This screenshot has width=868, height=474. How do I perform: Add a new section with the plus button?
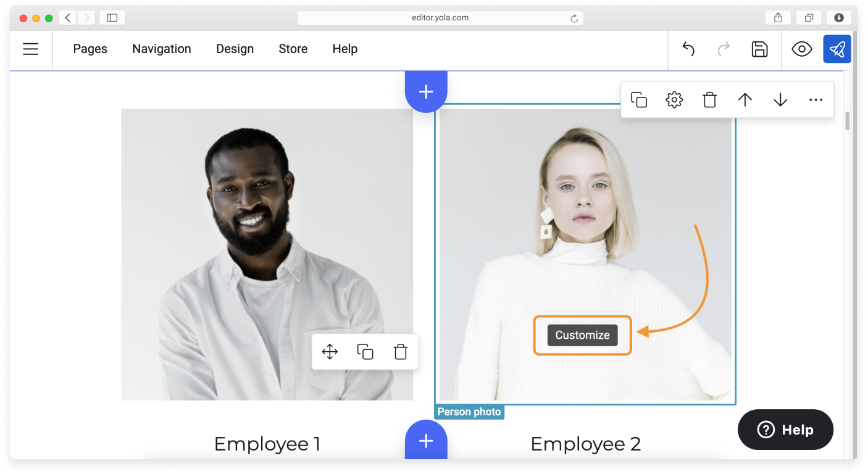pos(425,91)
